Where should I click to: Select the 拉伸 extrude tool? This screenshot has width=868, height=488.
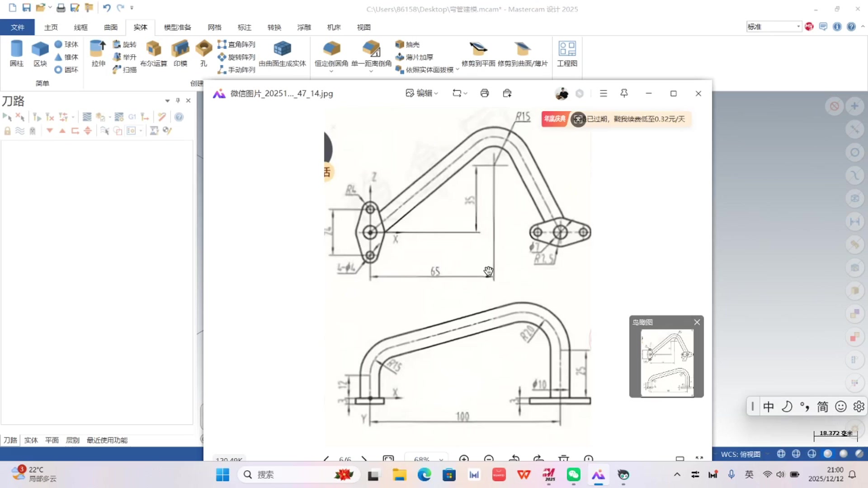pos(97,53)
